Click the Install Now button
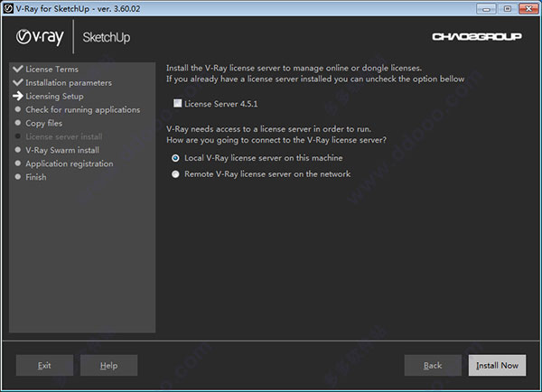 (x=497, y=366)
